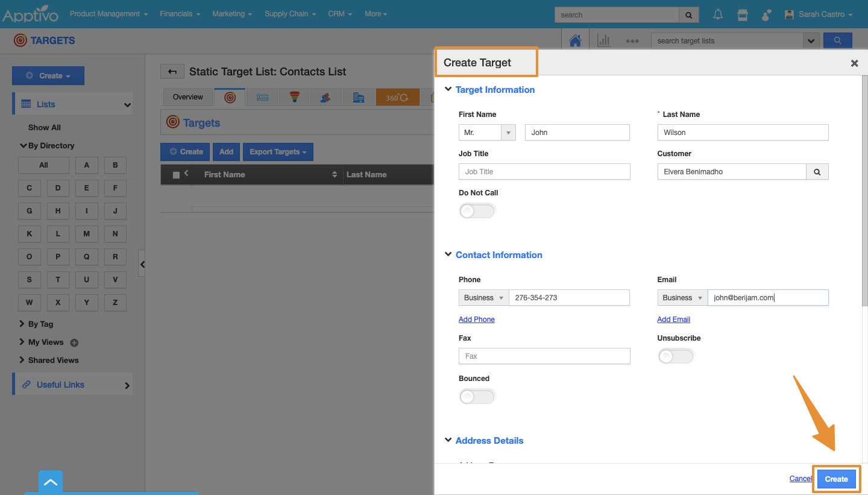This screenshot has width=868, height=495.
Task: Open the Phone type Business dropdown
Action: coord(484,298)
